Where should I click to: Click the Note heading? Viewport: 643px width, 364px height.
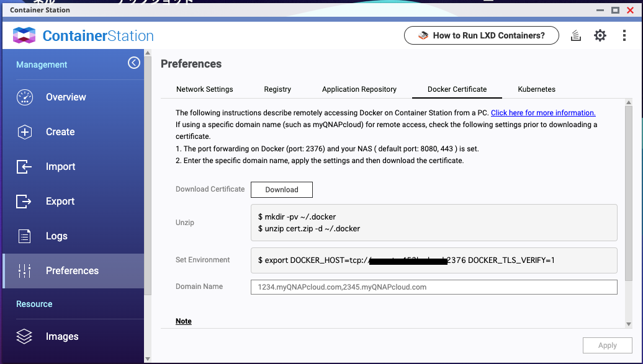[183, 321]
